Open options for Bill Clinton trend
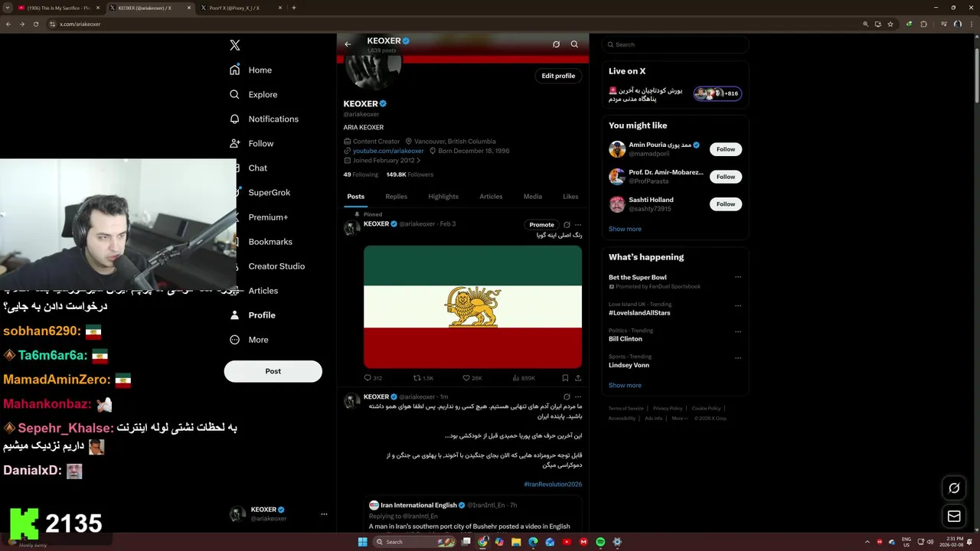 (738, 331)
